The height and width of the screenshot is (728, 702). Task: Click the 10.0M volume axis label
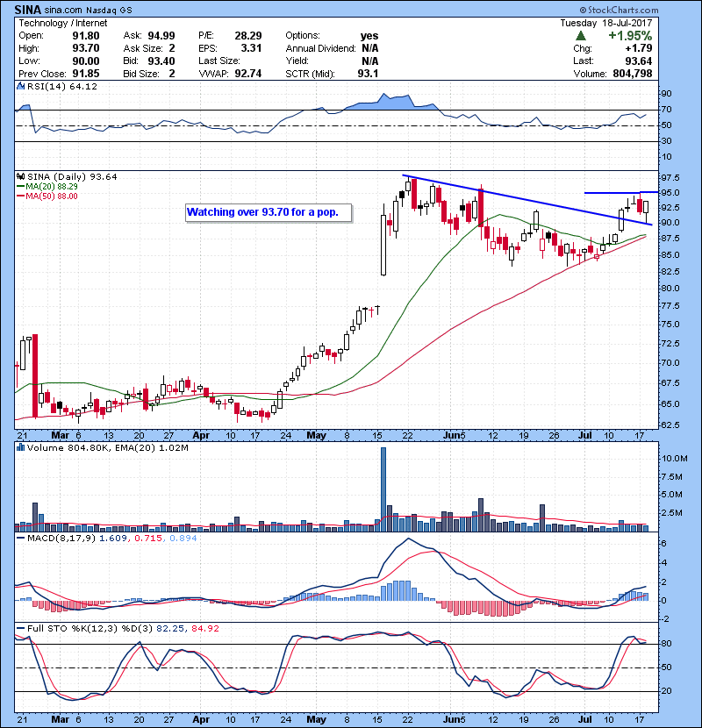pos(674,459)
